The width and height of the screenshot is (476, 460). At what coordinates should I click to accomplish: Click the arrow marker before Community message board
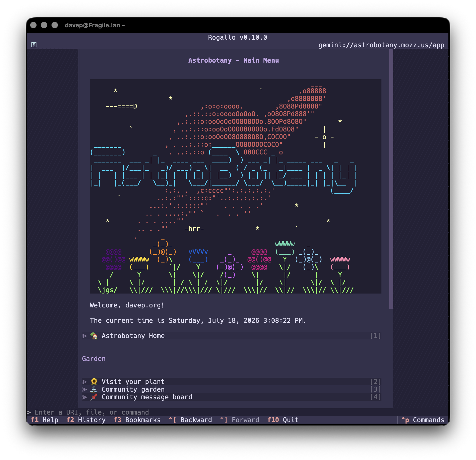pyautogui.click(x=85, y=397)
